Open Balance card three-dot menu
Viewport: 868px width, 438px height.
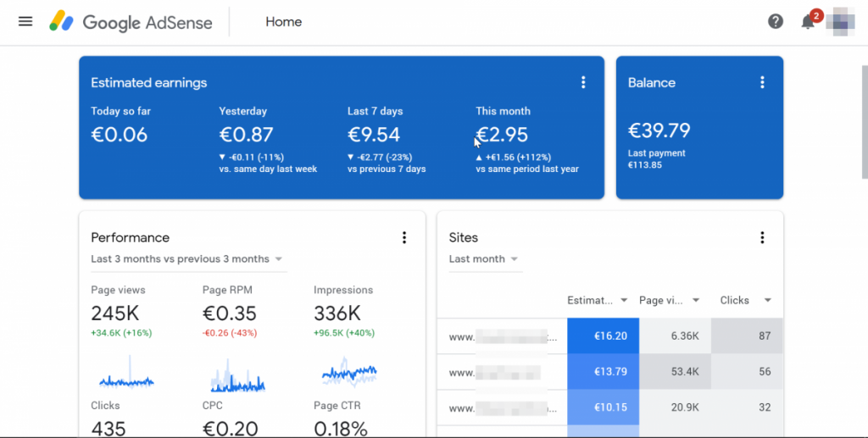point(762,82)
